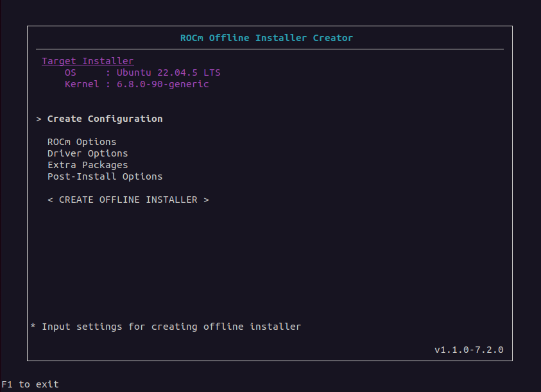Click the left angle bracket before CREATE OFFLINE INSTALLER
Image resolution: width=541 pixels, height=392 pixels.
[51, 200]
